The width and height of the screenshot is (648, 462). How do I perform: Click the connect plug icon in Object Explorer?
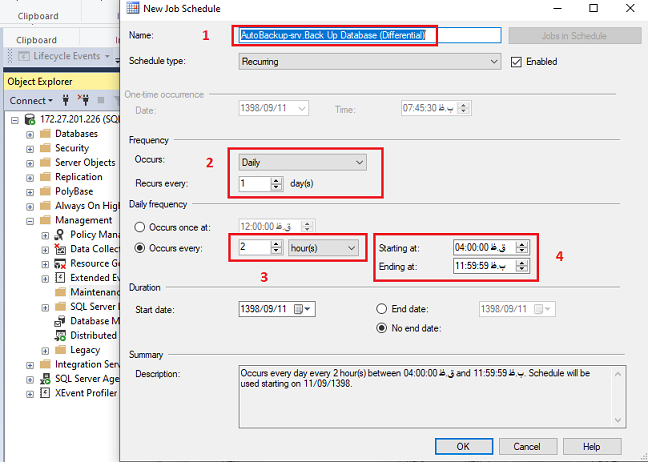66,100
